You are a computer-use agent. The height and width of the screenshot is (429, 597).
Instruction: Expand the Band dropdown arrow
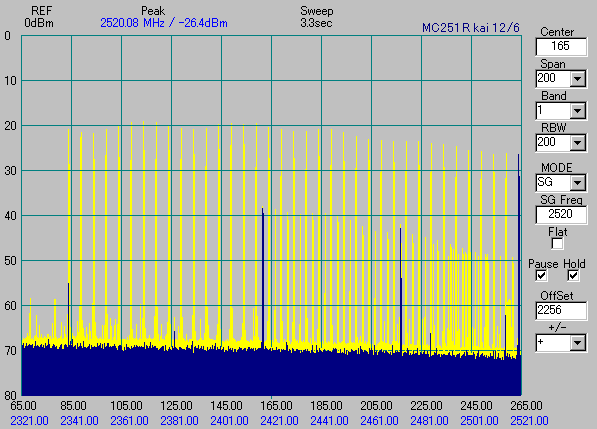(578, 111)
